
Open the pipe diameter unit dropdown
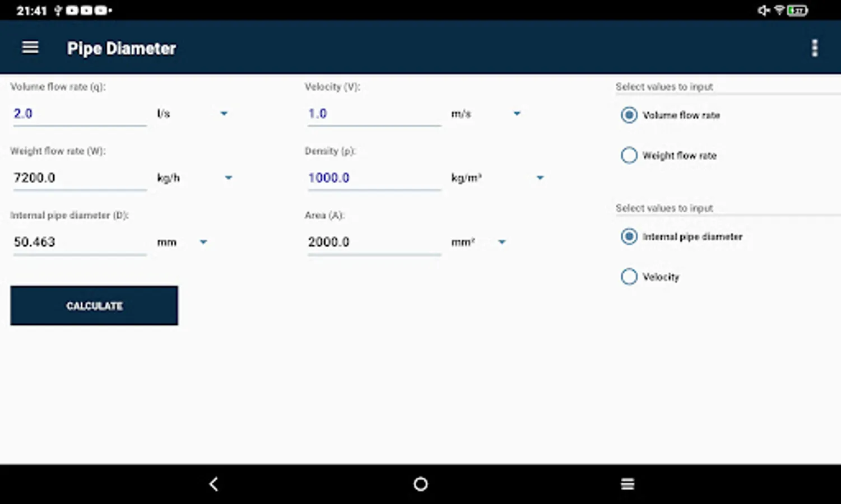coord(203,242)
